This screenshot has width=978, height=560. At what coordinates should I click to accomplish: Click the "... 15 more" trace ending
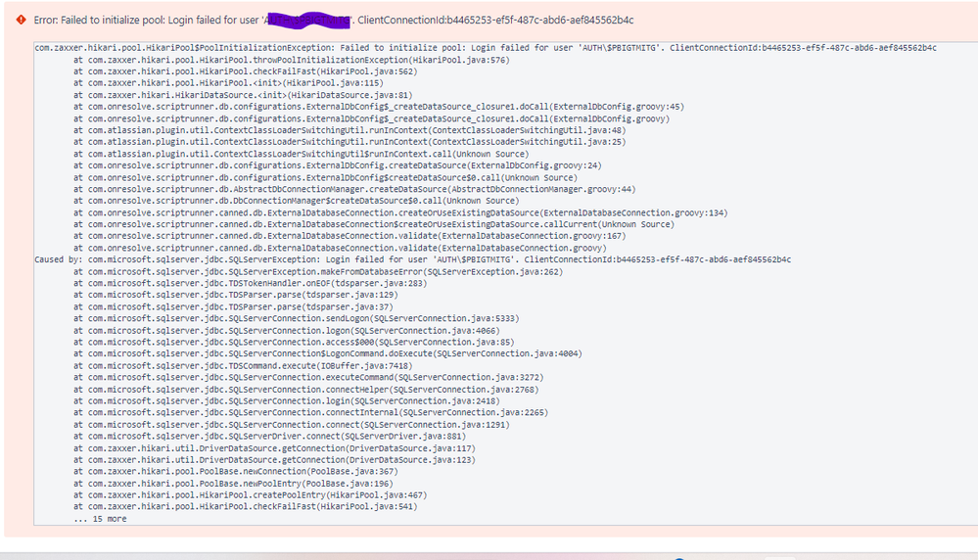(100, 519)
